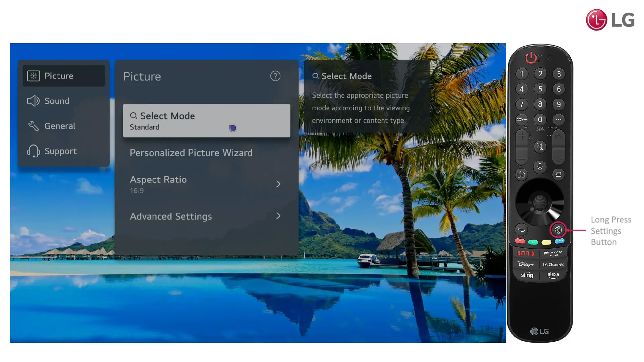Open the Sound settings category

point(57,101)
